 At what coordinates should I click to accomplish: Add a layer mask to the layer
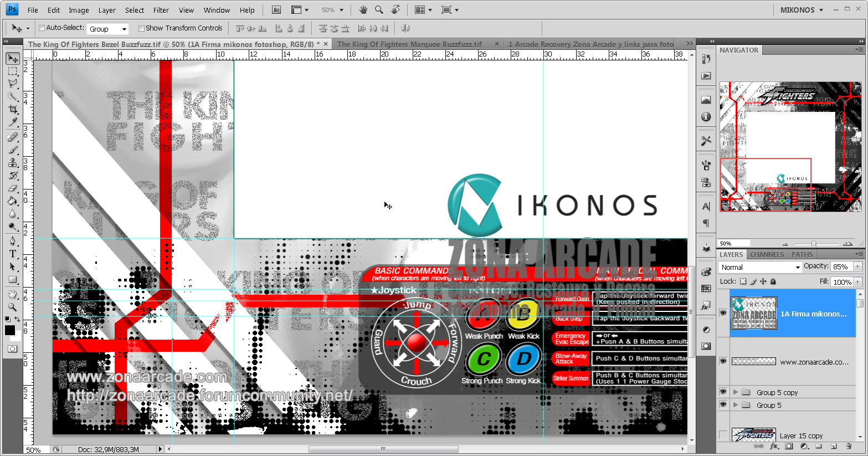(x=789, y=446)
